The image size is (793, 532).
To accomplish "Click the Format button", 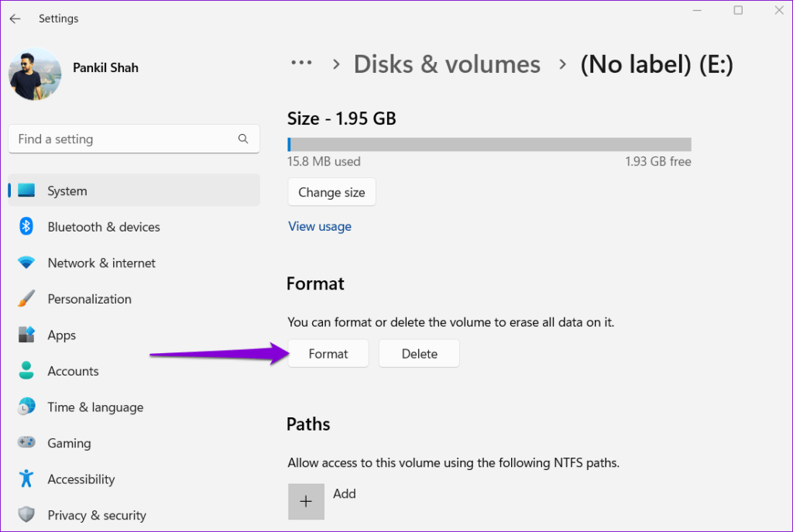I will [x=328, y=353].
